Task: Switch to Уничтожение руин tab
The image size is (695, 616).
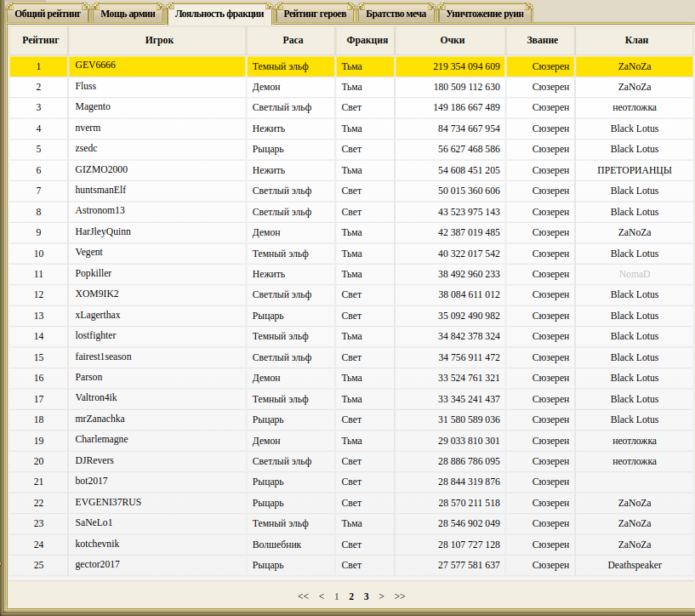Action: [x=485, y=14]
